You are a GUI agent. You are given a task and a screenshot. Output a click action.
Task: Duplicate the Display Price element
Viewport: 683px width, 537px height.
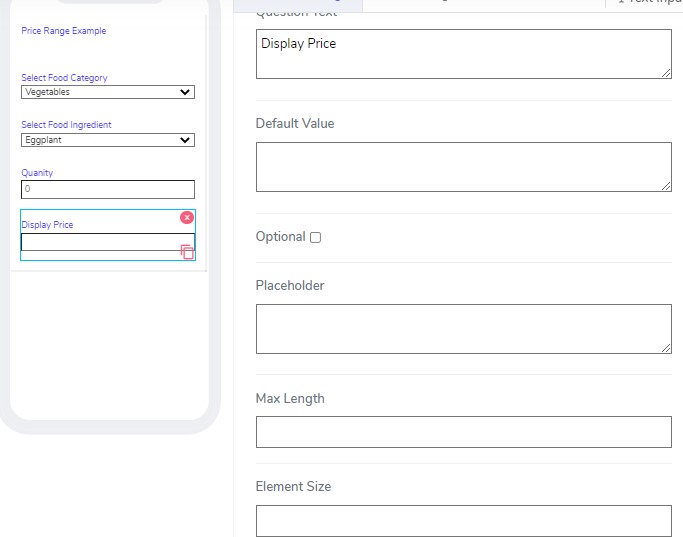click(x=187, y=252)
